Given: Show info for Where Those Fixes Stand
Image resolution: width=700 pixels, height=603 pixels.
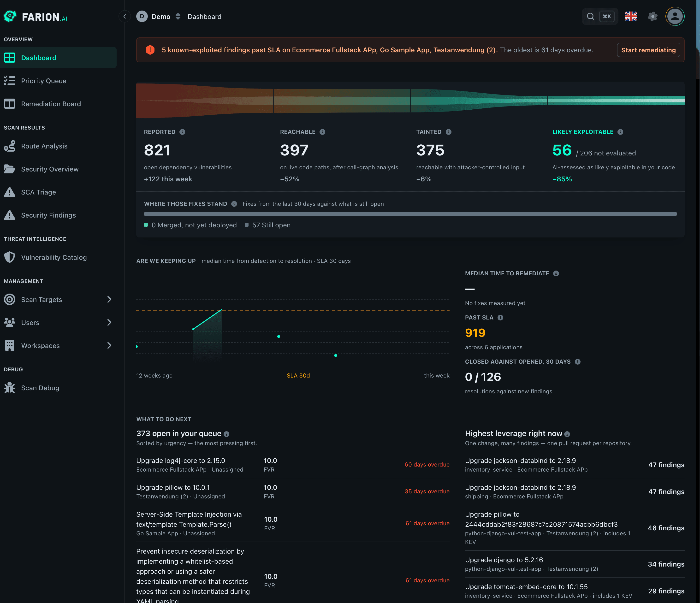Looking at the screenshot, I should point(234,204).
